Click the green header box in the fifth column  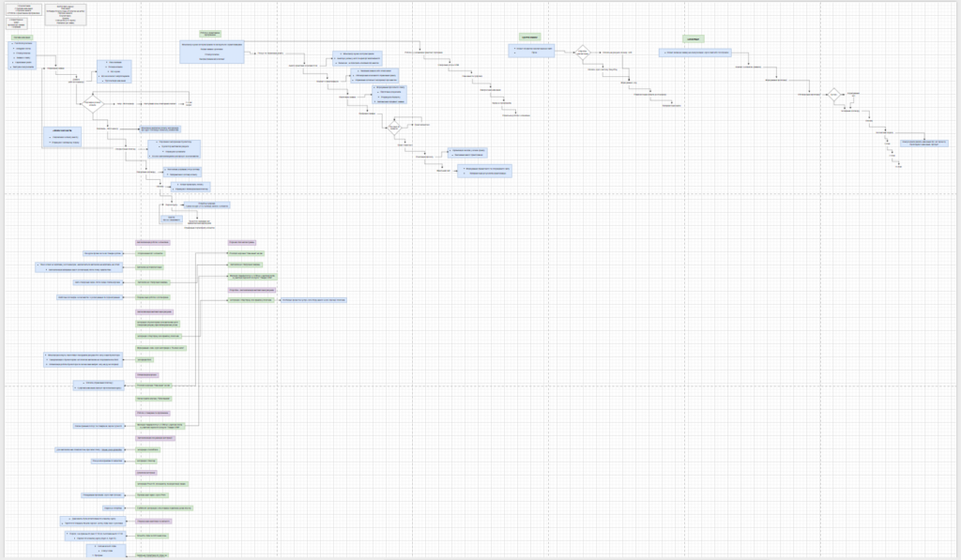click(693, 39)
